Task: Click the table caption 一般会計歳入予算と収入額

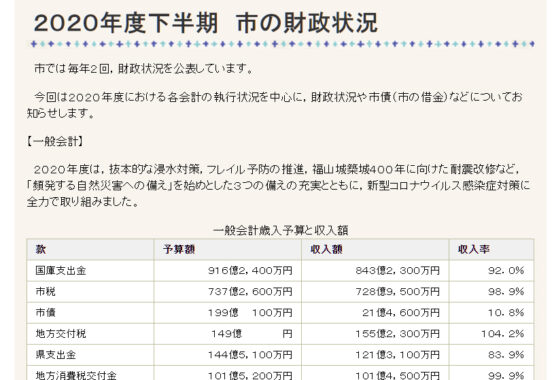Action: pyautogui.click(x=281, y=231)
